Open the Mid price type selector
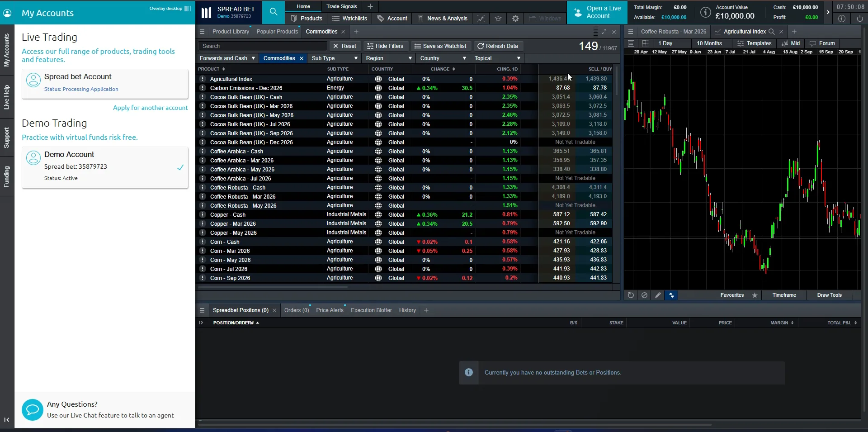 coord(791,43)
